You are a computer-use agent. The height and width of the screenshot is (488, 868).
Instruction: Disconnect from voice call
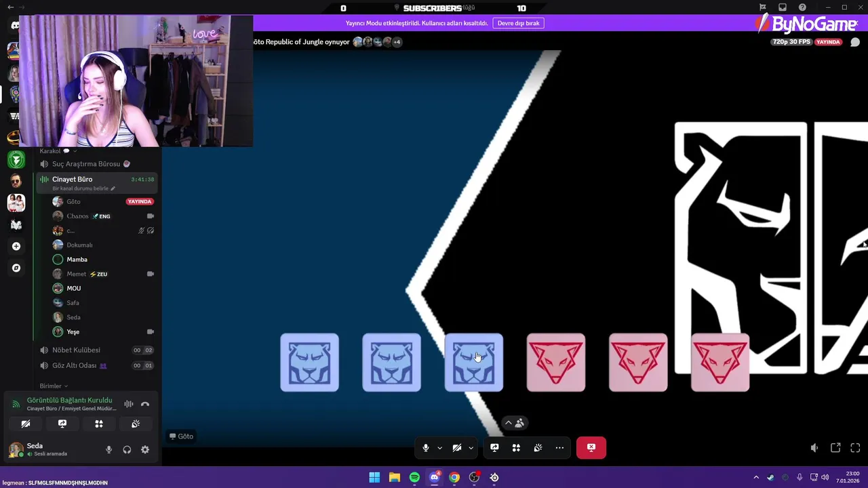(145, 404)
